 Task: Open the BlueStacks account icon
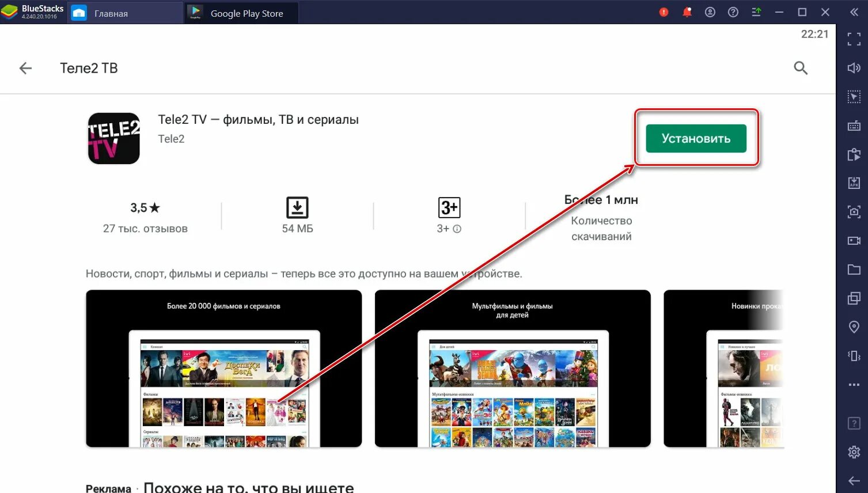point(710,12)
